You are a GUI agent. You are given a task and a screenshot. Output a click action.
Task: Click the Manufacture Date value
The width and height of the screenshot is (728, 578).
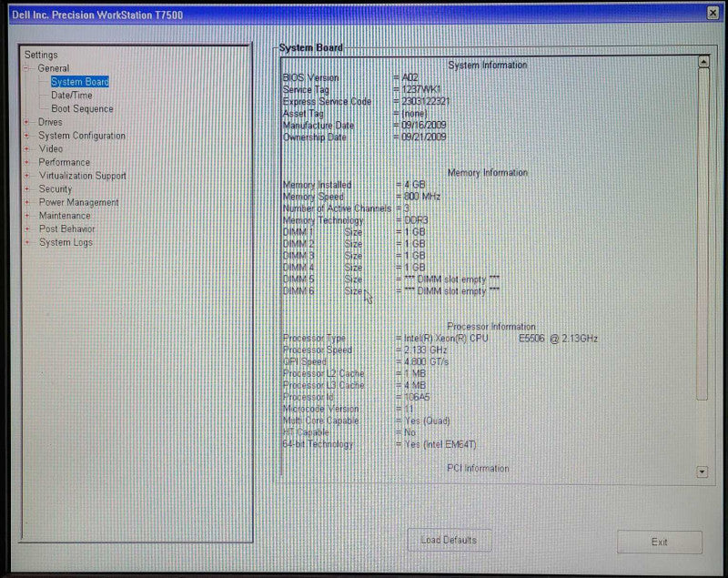point(423,125)
